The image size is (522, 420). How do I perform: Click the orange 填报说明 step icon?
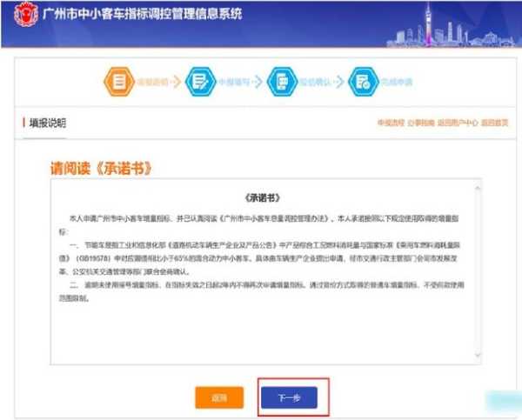tap(118, 81)
